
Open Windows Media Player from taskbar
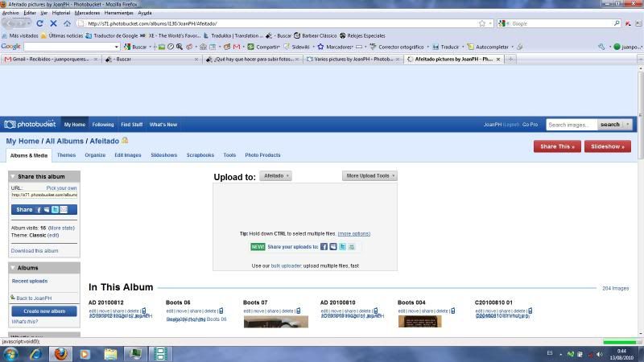click(x=85, y=354)
